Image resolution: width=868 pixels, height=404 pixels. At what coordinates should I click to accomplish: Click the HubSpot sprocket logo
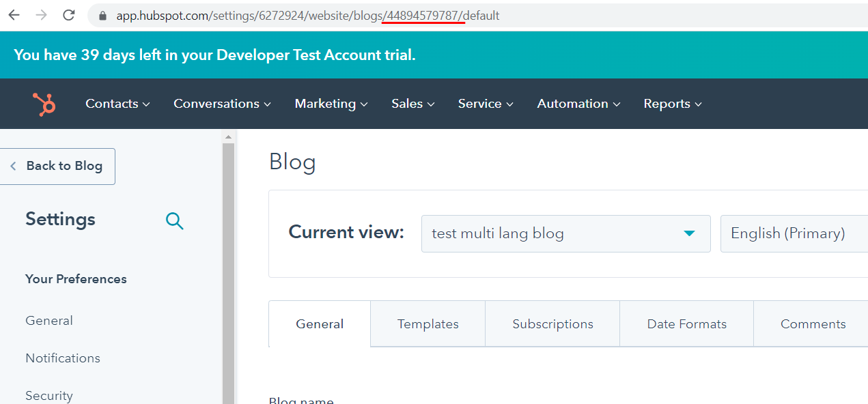(44, 104)
